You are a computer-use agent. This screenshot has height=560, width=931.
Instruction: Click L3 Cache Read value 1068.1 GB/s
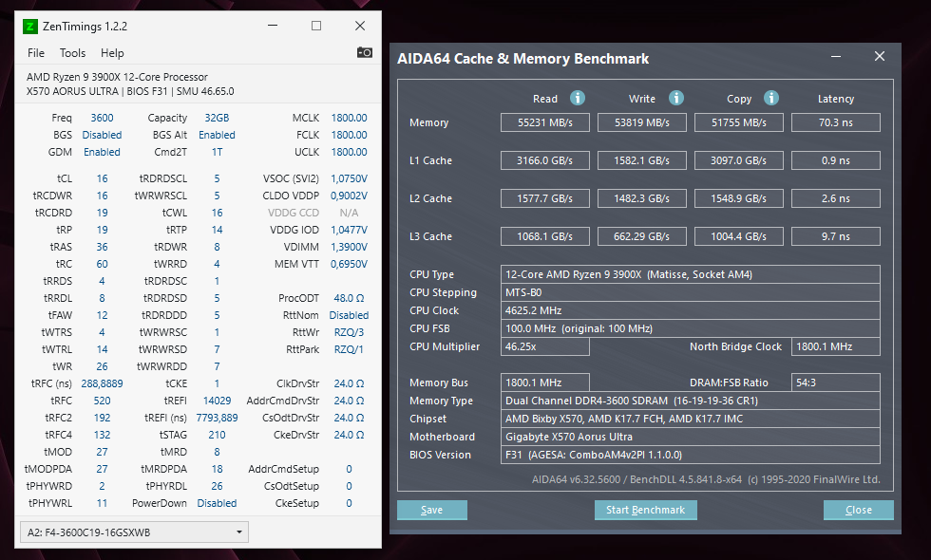coord(545,236)
